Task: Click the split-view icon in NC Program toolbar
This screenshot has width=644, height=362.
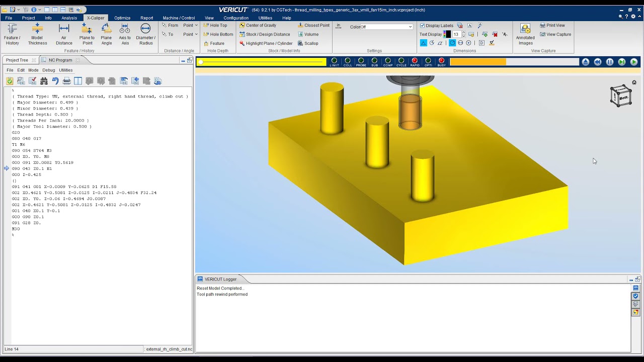Action: [78, 81]
